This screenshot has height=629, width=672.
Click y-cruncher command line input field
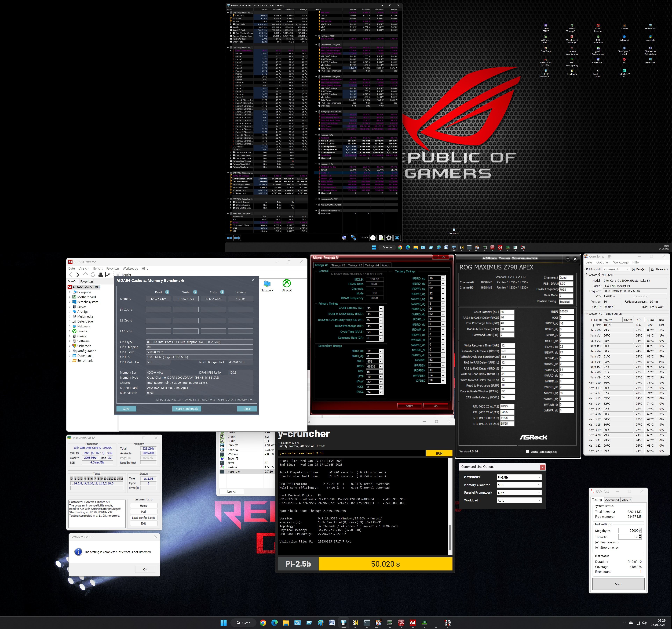coord(352,453)
